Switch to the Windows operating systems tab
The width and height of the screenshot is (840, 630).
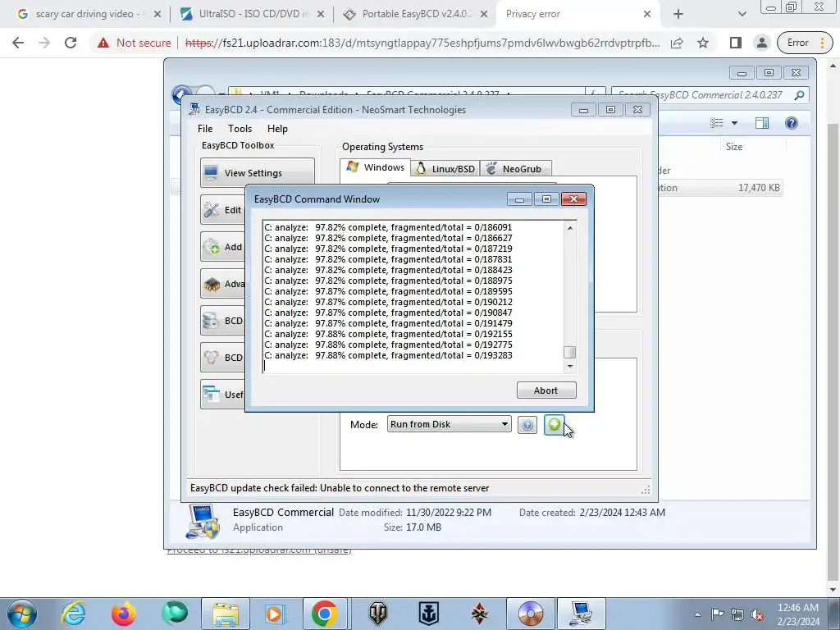pyautogui.click(x=376, y=167)
